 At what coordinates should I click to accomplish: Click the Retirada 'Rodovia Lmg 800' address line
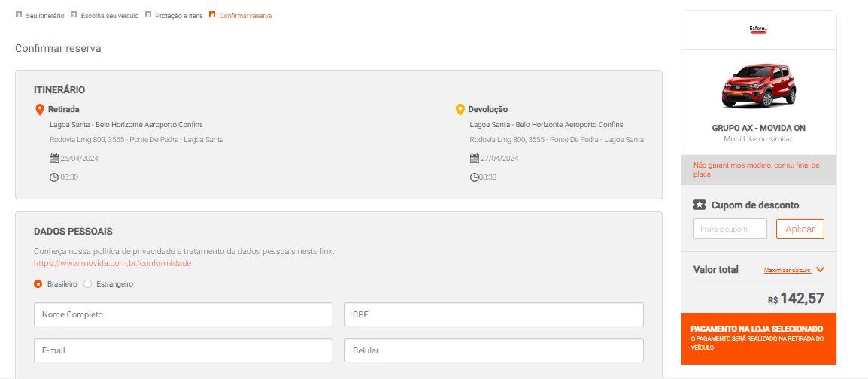coord(137,140)
